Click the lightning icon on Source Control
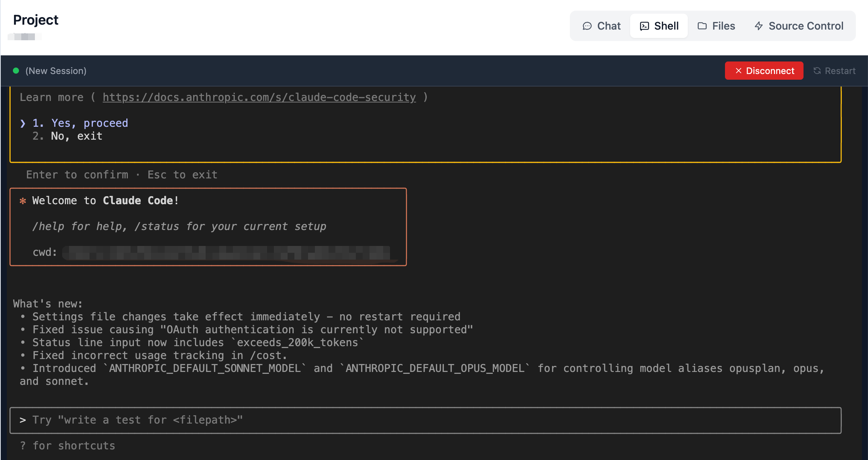This screenshot has width=868, height=460. 759,26
